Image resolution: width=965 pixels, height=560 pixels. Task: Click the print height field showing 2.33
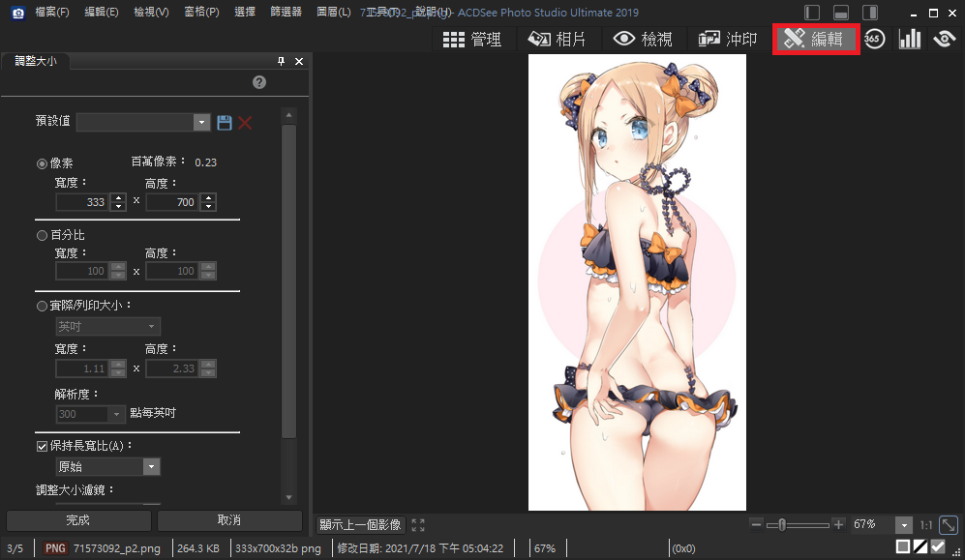173,368
